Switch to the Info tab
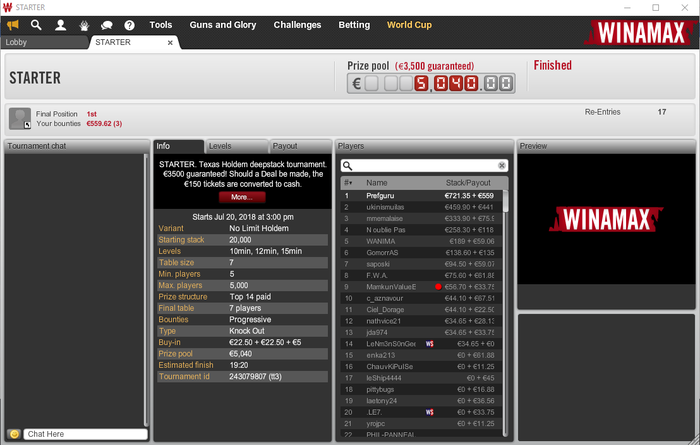Screen dimensions: 700x445 tap(179, 146)
